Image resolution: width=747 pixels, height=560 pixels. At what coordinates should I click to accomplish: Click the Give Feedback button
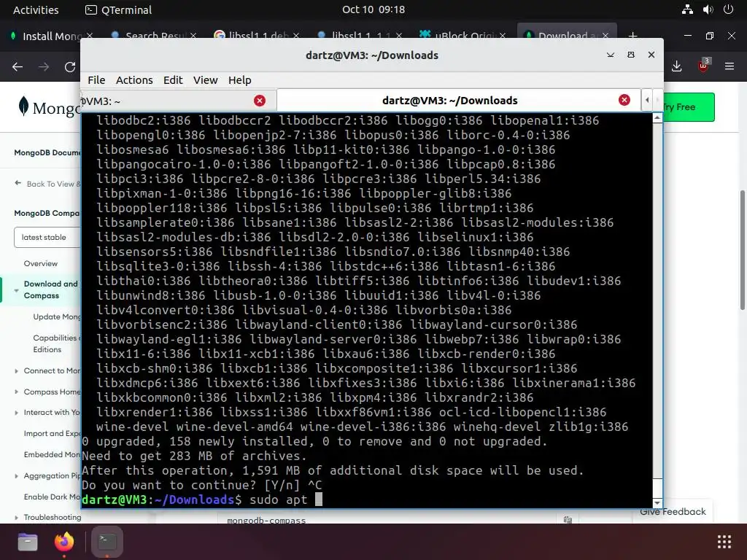coord(673,511)
